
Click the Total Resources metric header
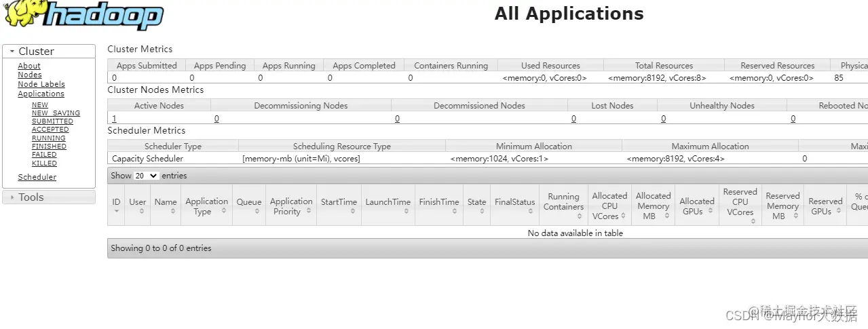664,66
